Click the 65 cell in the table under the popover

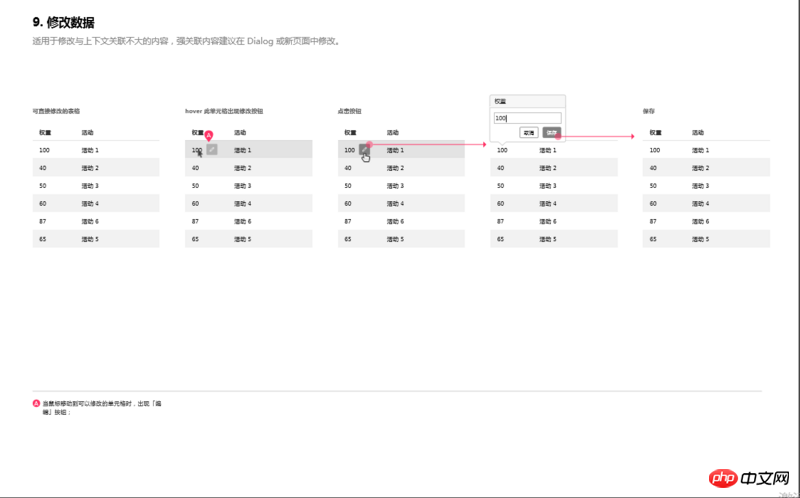click(x=501, y=239)
